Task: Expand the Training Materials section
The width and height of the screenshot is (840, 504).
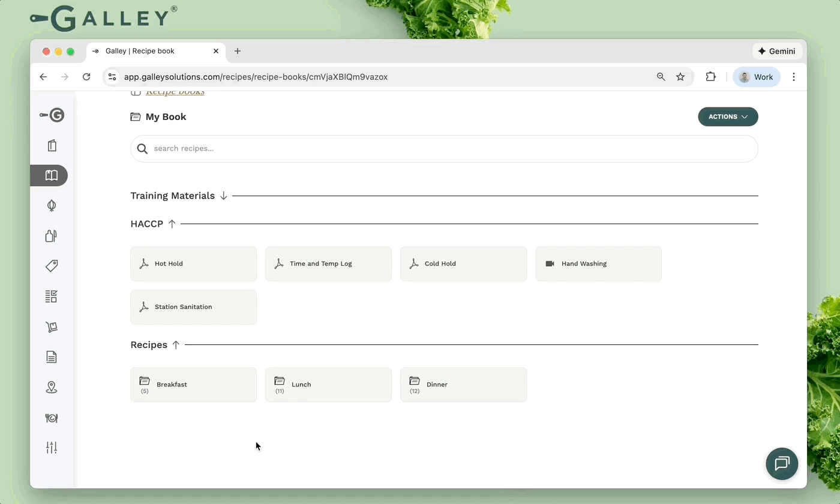Action: pos(223,196)
